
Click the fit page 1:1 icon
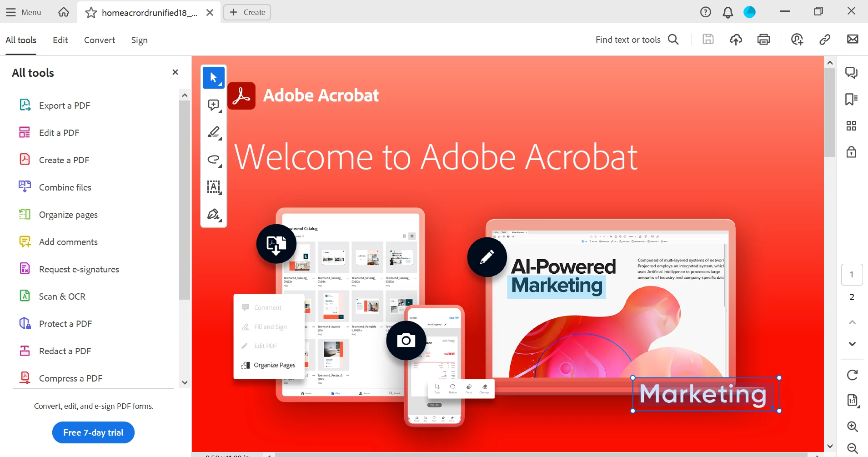[852, 400]
